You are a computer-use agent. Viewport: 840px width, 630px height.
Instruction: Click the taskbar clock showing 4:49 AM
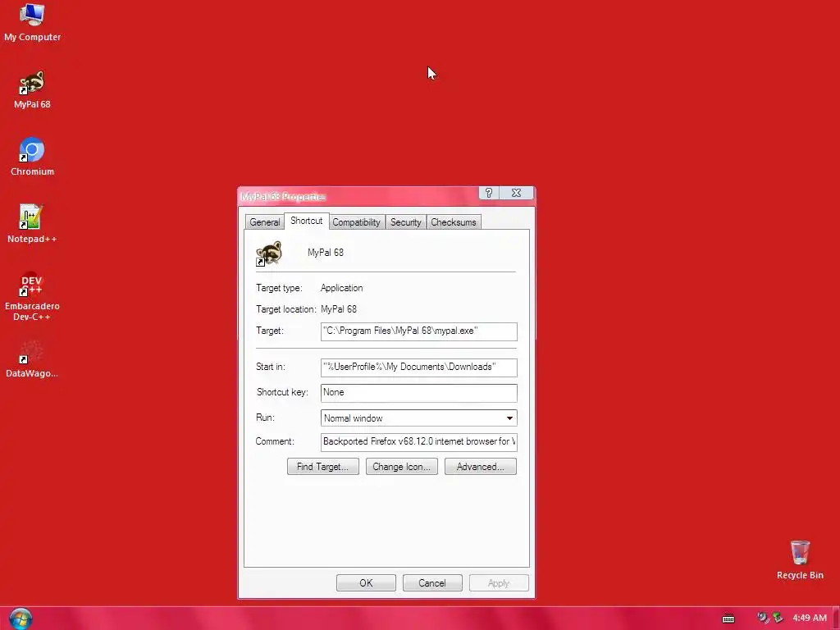coord(810,619)
